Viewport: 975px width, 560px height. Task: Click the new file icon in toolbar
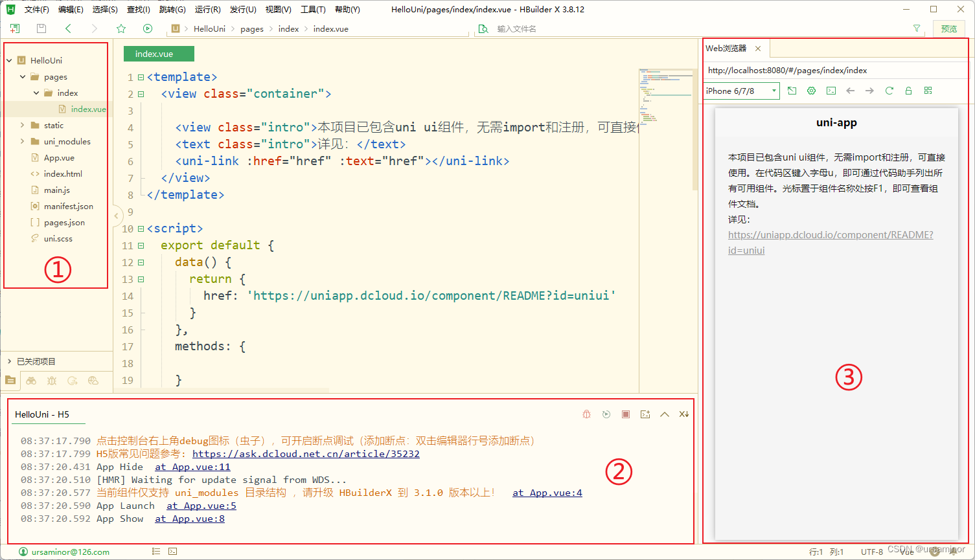[x=15, y=28]
